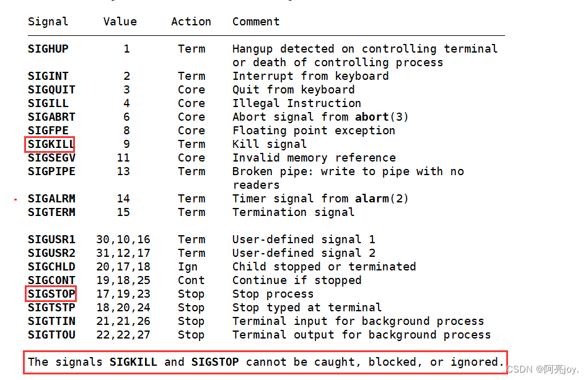Select the Comment column header

coord(256,22)
